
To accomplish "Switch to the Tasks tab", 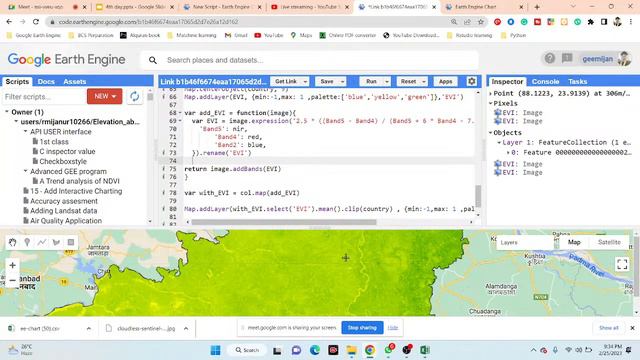I will (x=578, y=82).
